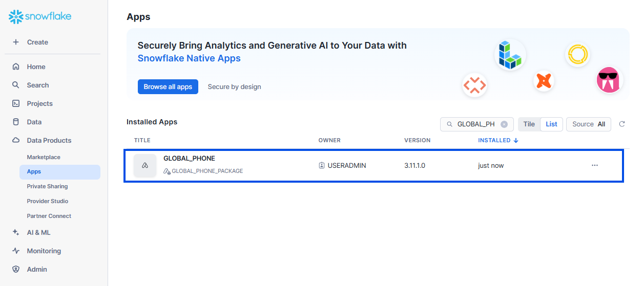Select Apps under Data Products

[60, 172]
